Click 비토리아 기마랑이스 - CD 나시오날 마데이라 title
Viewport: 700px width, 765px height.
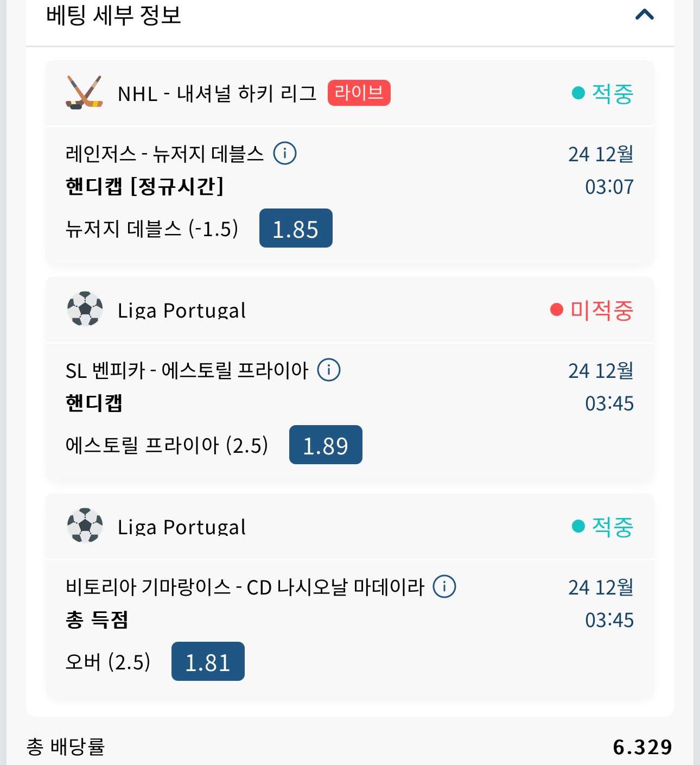tap(245, 587)
